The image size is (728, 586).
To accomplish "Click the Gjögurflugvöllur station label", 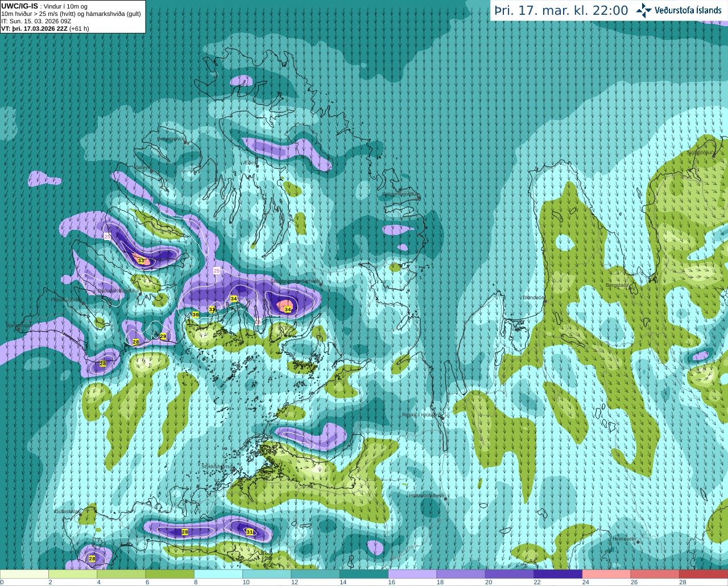I will click(401, 194).
